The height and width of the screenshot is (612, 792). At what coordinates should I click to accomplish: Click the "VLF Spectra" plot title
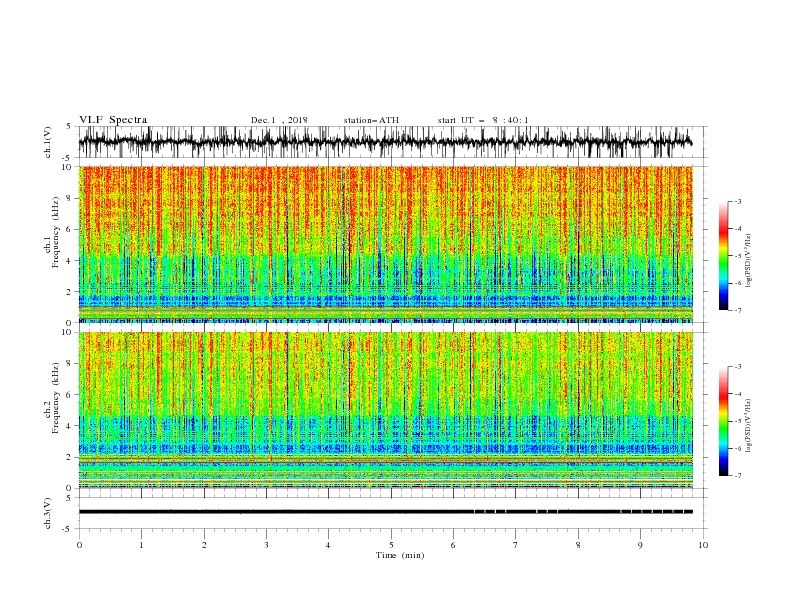[x=113, y=120]
